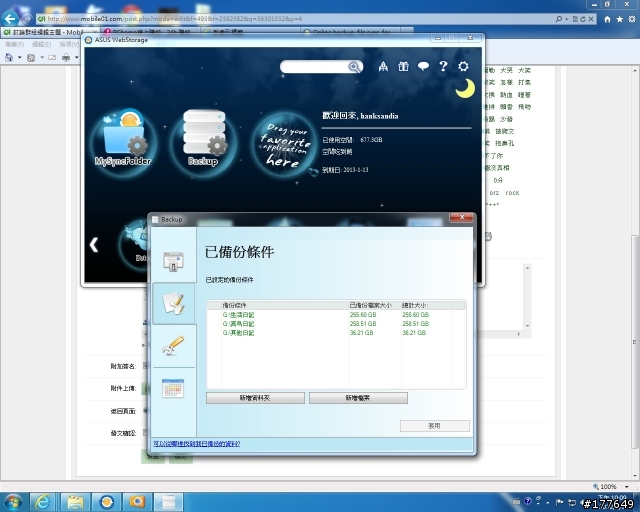Select the second backup row showing 258.51 GB
Screen dimensions: 640x512
click(x=336, y=324)
